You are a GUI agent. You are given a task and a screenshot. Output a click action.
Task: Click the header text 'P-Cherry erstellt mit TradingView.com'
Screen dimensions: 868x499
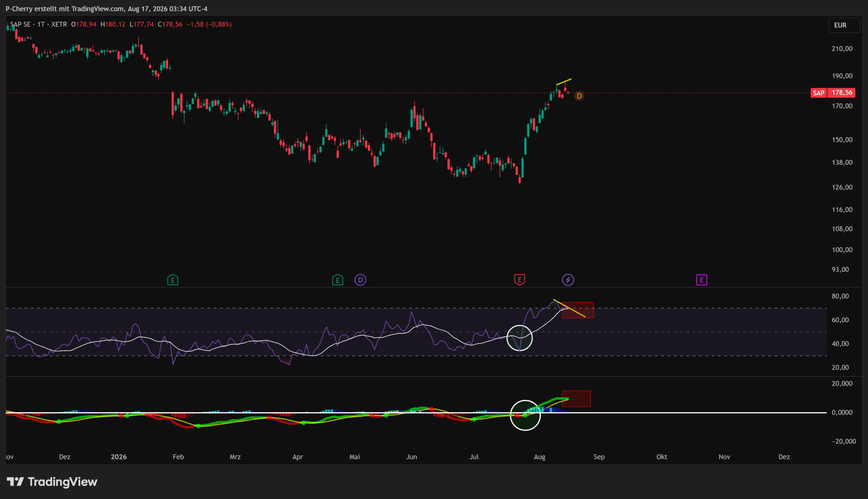point(65,8)
